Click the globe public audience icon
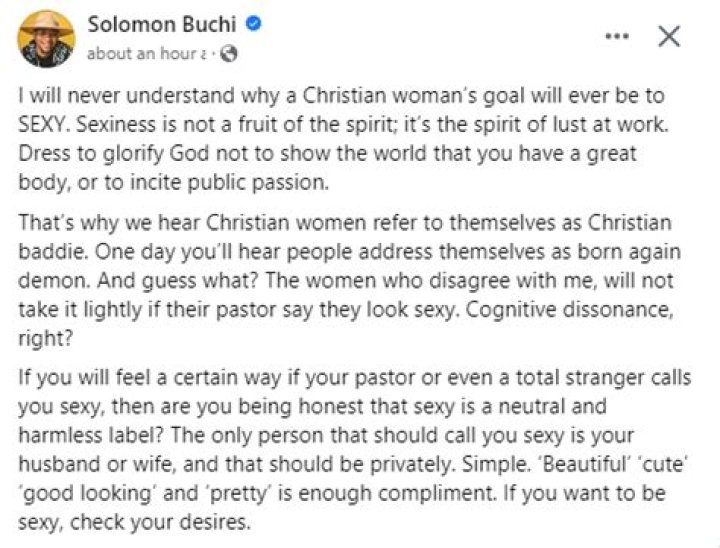 (228, 54)
